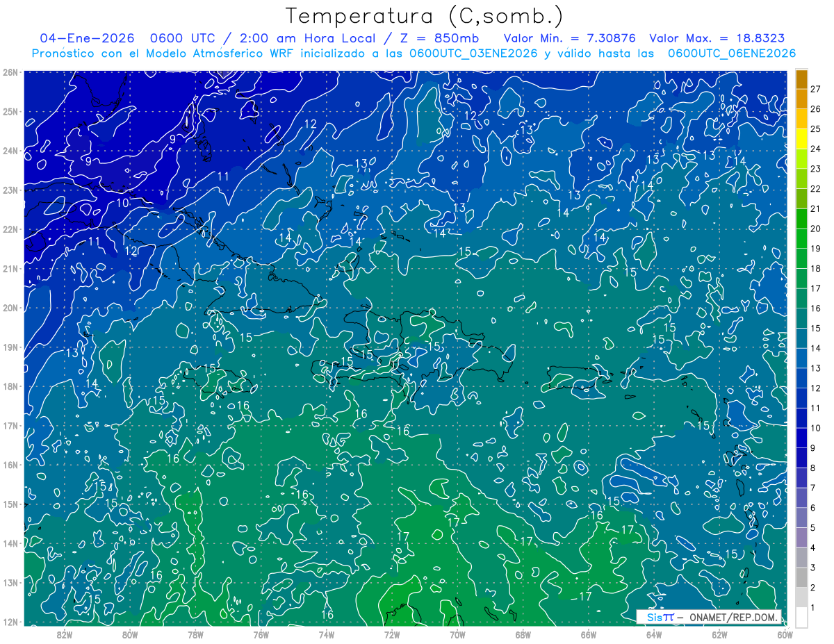This screenshot has height=644, width=834.
Task: Click the number 4 on the color scale
Action: 812,548
